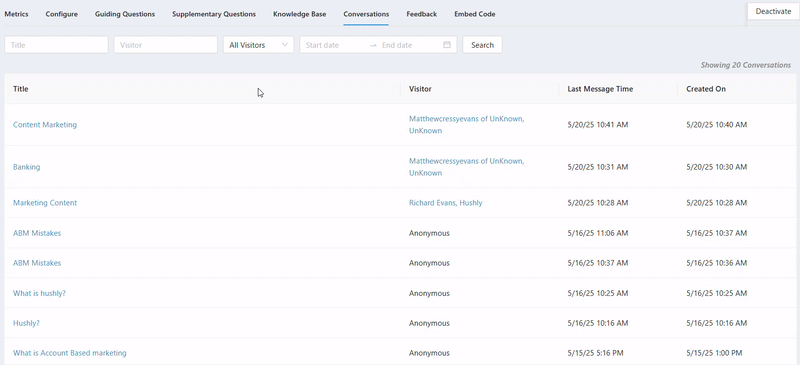Viewport: 800px width, 365px height.
Task: Open What is Account Based marketing conversation
Action: 69,353
